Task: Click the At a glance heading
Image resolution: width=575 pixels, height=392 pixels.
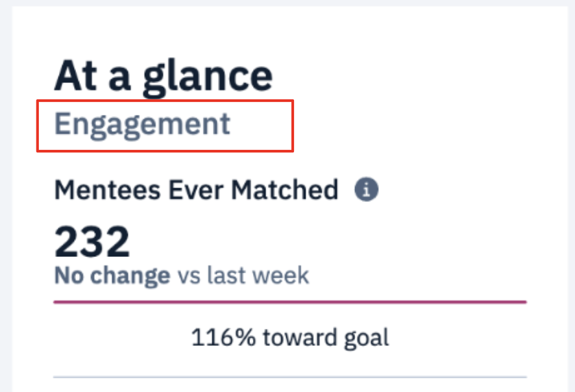Action: pos(164,73)
